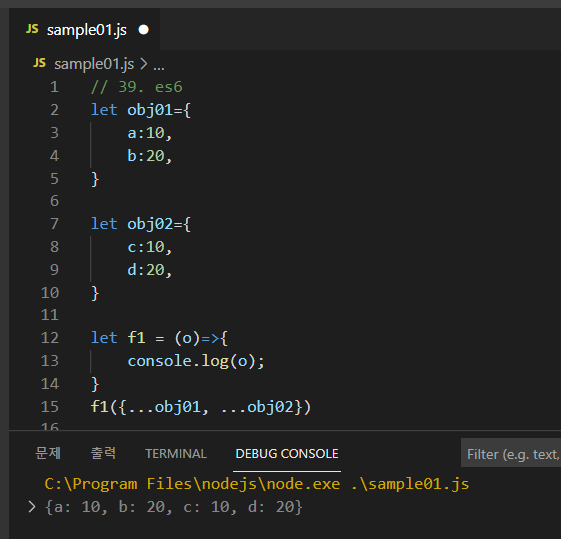Click the node.exe launch command line
This screenshot has width=561, height=539.
[x=257, y=484]
